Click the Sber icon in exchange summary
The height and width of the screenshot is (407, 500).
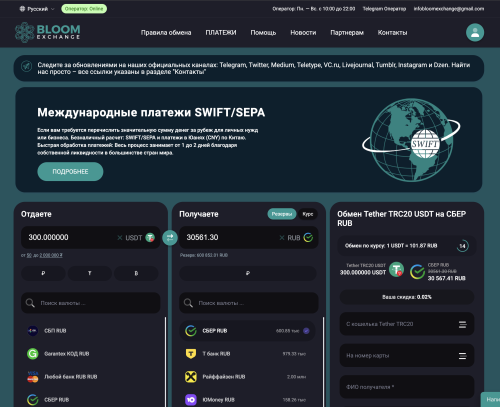click(x=417, y=272)
